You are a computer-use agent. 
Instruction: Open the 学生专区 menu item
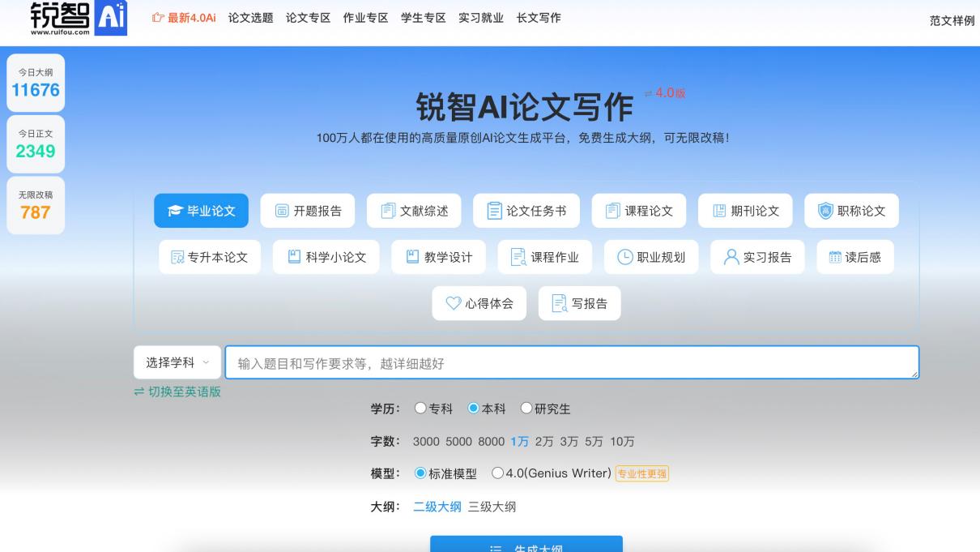pos(424,18)
